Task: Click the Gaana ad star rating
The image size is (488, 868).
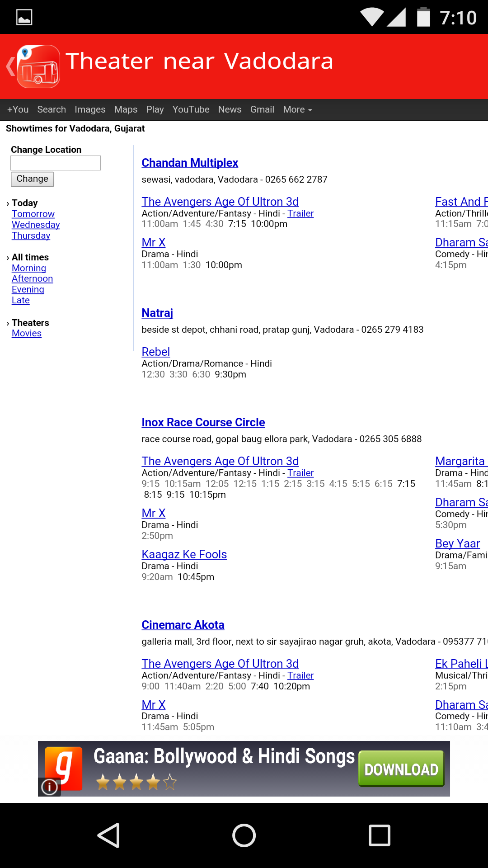Action: tap(136, 782)
